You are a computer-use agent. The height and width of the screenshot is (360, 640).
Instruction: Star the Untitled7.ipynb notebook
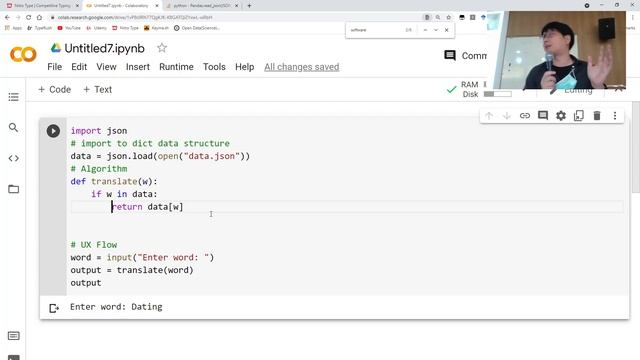(x=162, y=48)
